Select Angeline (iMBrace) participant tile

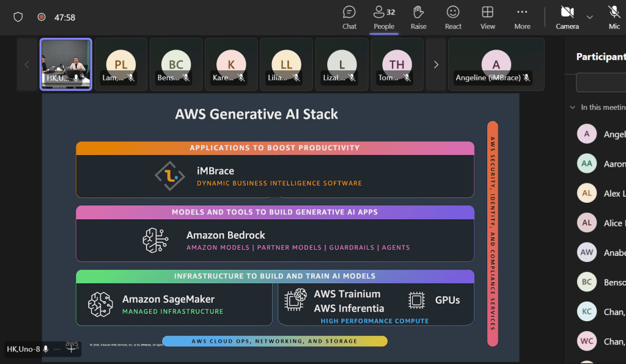[496, 64]
